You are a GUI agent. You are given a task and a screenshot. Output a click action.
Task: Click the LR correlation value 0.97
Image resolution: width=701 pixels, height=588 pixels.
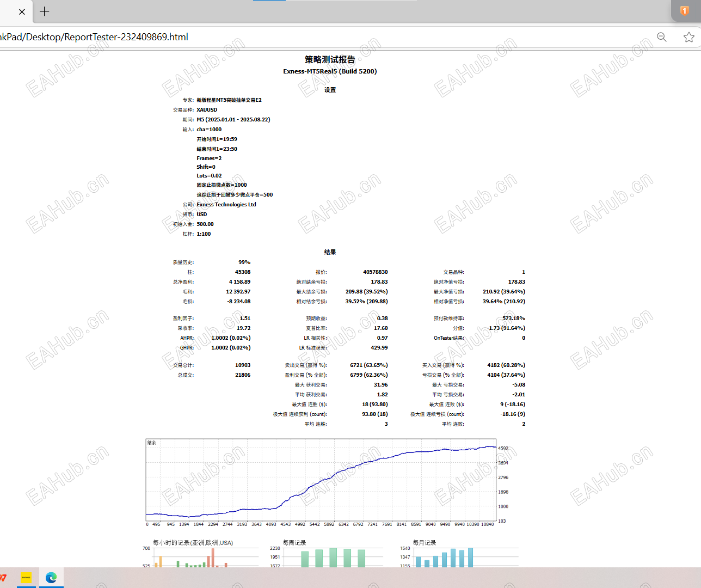point(383,338)
